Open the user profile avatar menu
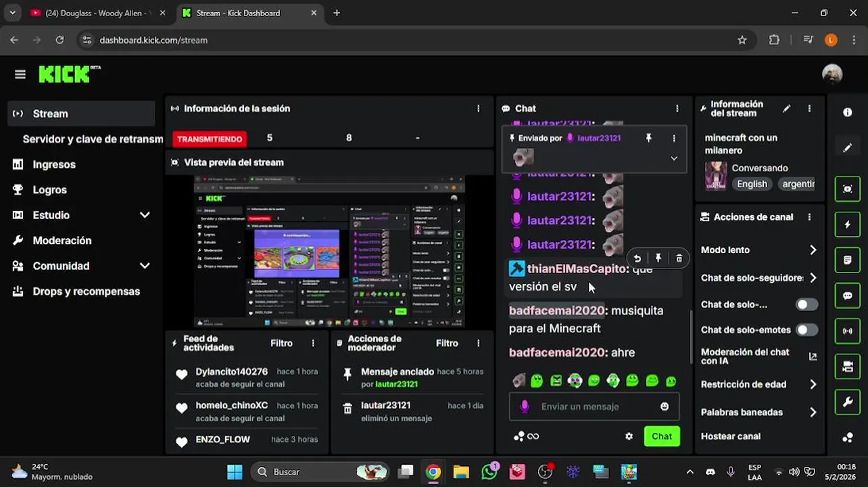Viewport: 868px width, 487px height. 832,74
